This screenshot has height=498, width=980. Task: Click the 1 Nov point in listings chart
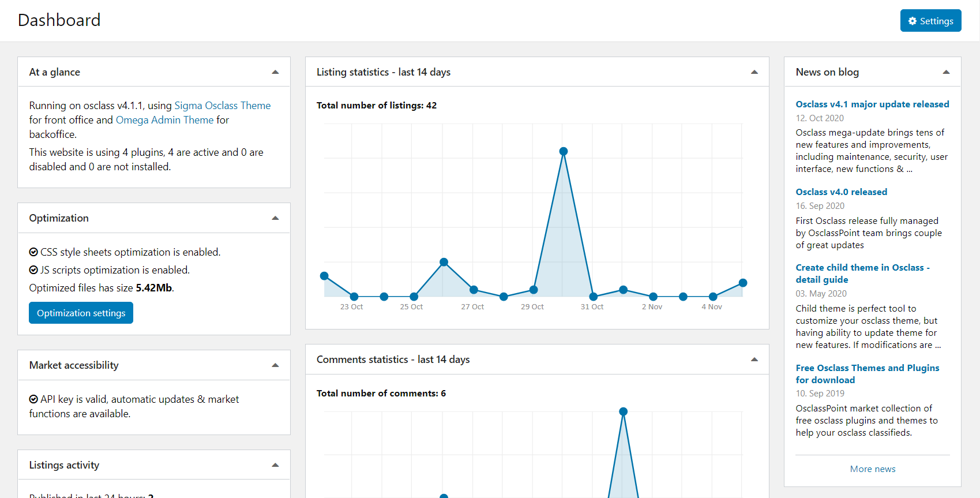pos(623,290)
